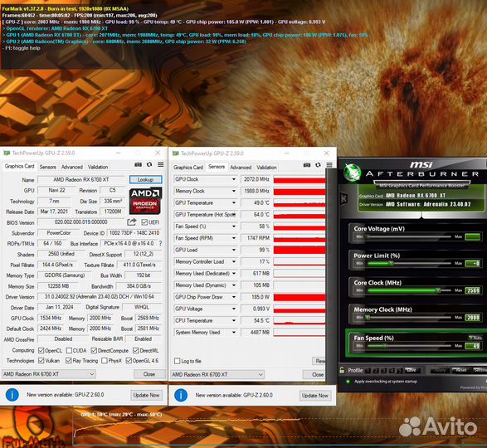Toggle PhysX checkbox
487x448 pixels.
pyautogui.click(x=105, y=360)
